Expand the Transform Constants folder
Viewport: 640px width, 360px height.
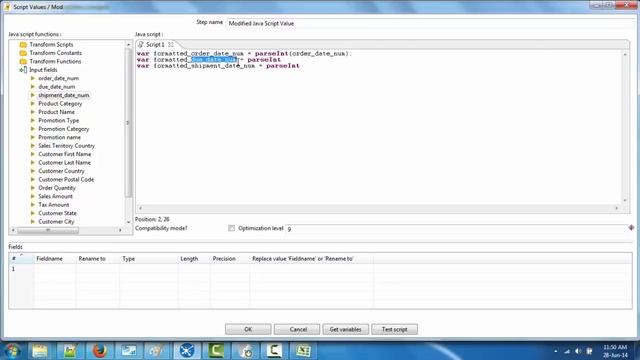(55, 53)
